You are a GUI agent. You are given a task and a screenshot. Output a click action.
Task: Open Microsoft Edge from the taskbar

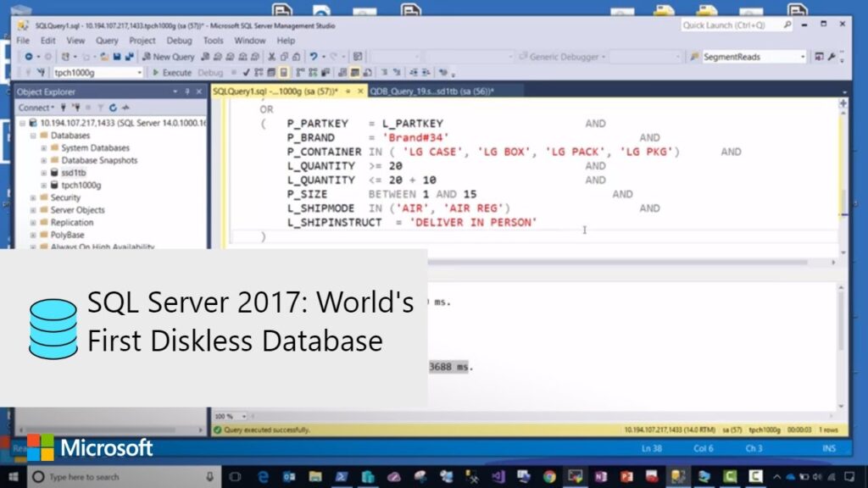263,477
